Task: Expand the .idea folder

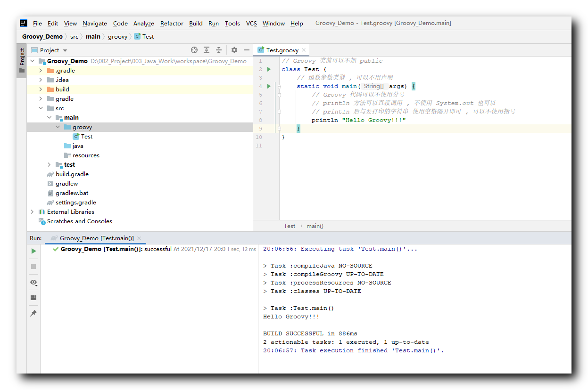Action: (x=41, y=80)
